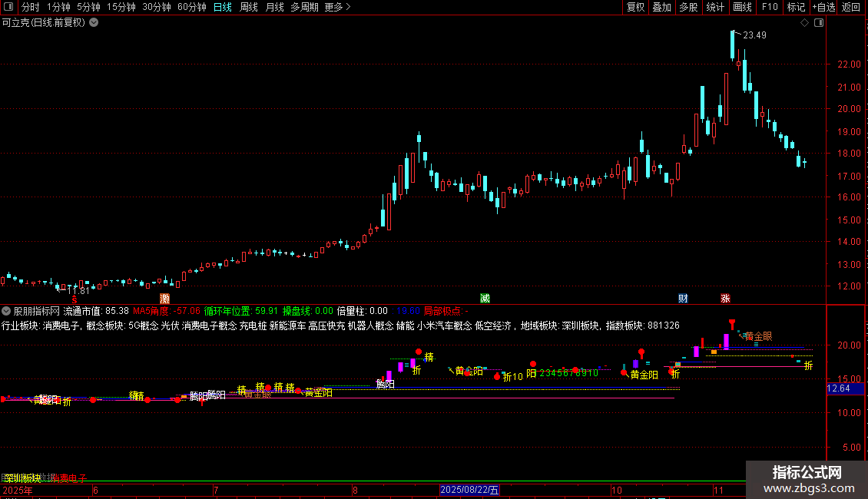Switch to the 30分钟 period tab
This screenshot has height=499, width=868.
pyautogui.click(x=157, y=7)
